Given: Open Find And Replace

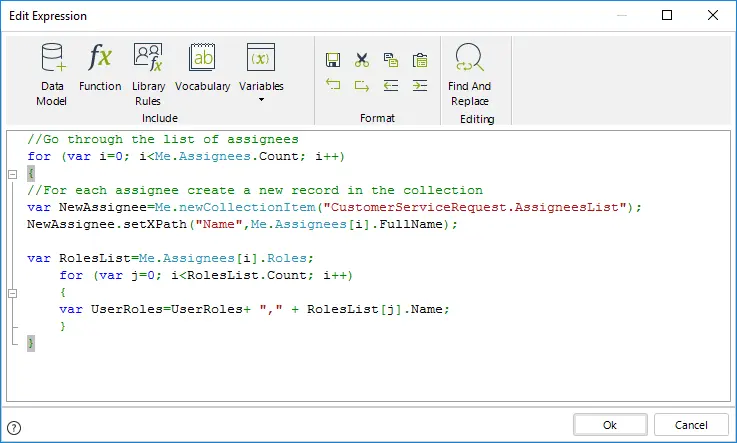Looking at the screenshot, I should pyautogui.click(x=469, y=74).
